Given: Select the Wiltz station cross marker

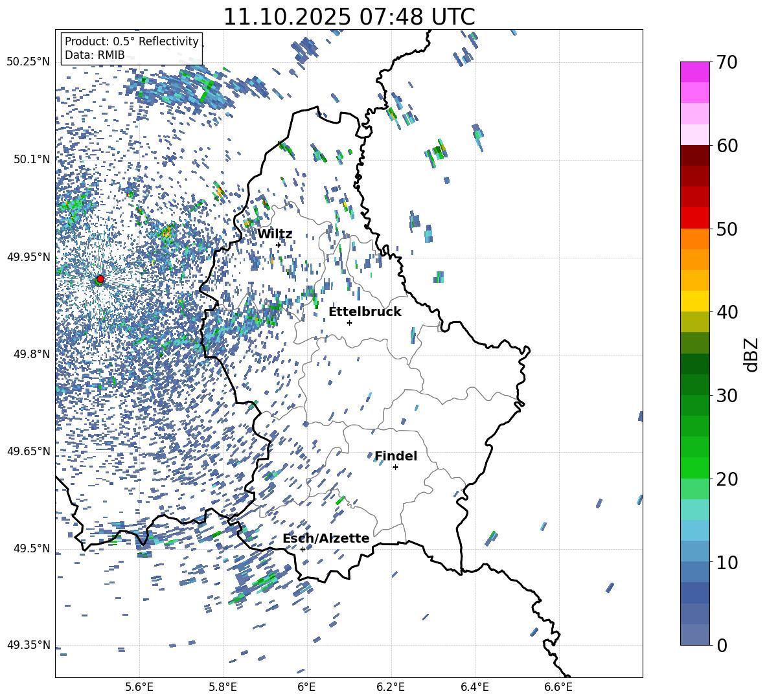Looking at the screenshot, I should (x=279, y=245).
